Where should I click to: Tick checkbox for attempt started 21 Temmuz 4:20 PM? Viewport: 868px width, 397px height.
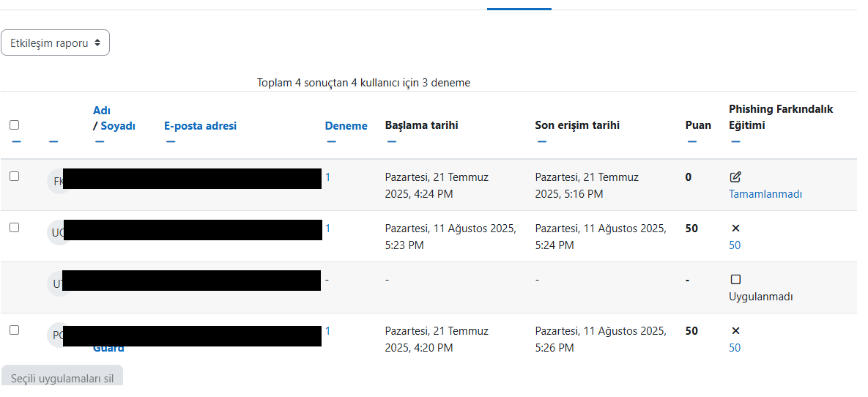pos(15,330)
